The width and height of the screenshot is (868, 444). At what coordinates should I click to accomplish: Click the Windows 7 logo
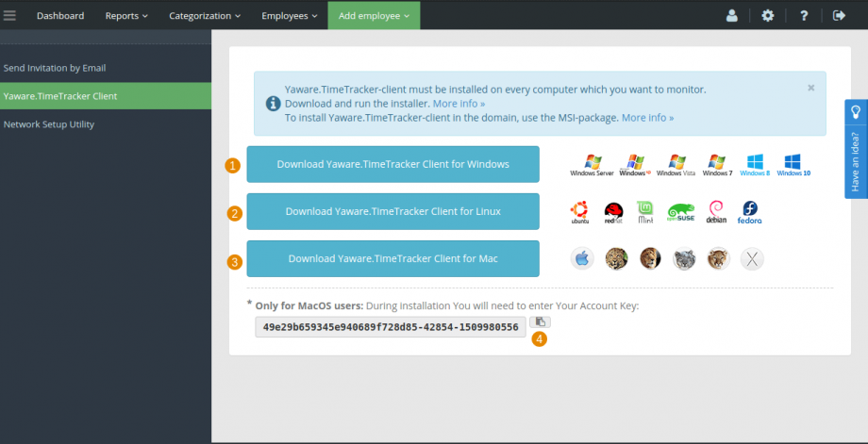(717, 165)
